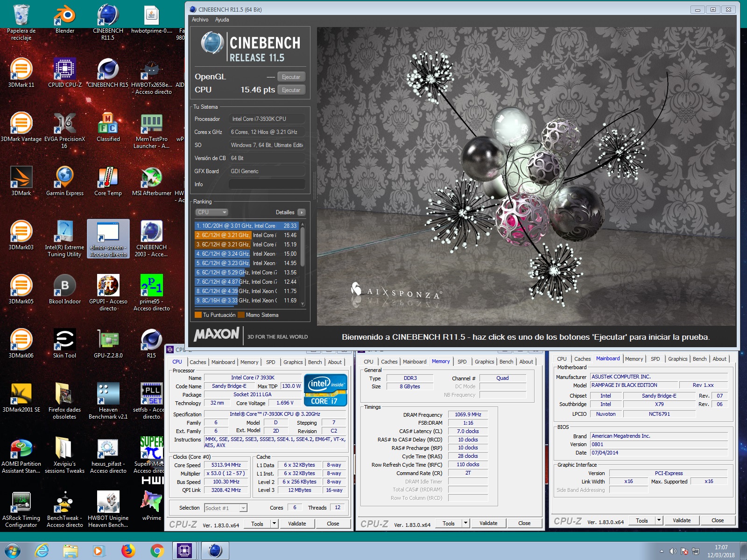Open Bench tab in middle CPU-Z window
Screen dimensions: 747x560
(x=506, y=362)
